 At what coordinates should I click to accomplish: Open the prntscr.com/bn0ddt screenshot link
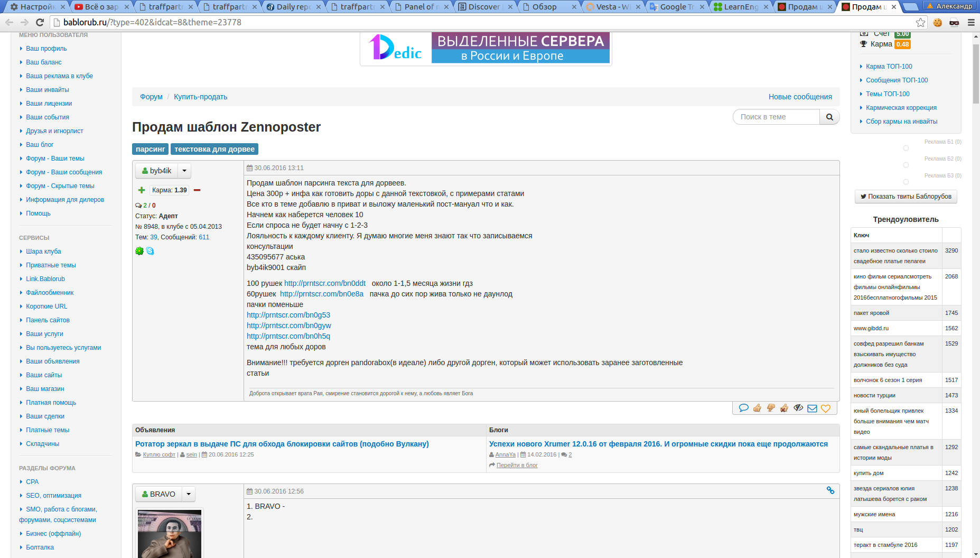pyautogui.click(x=325, y=283)
